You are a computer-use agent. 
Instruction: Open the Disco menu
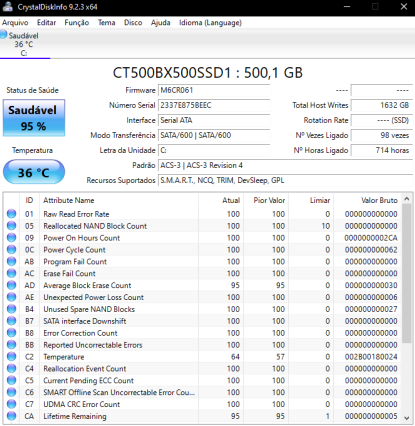coord(133,23)
